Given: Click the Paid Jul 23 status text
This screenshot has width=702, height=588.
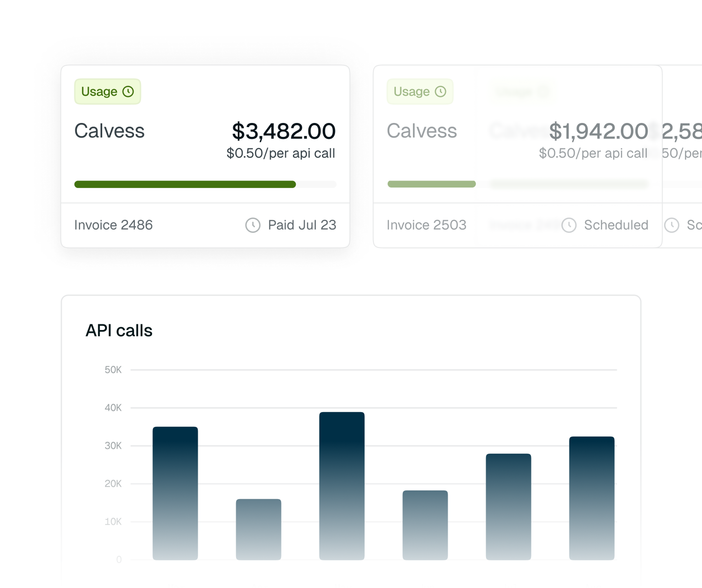Looking at the screenshot, I should (302, 225).
